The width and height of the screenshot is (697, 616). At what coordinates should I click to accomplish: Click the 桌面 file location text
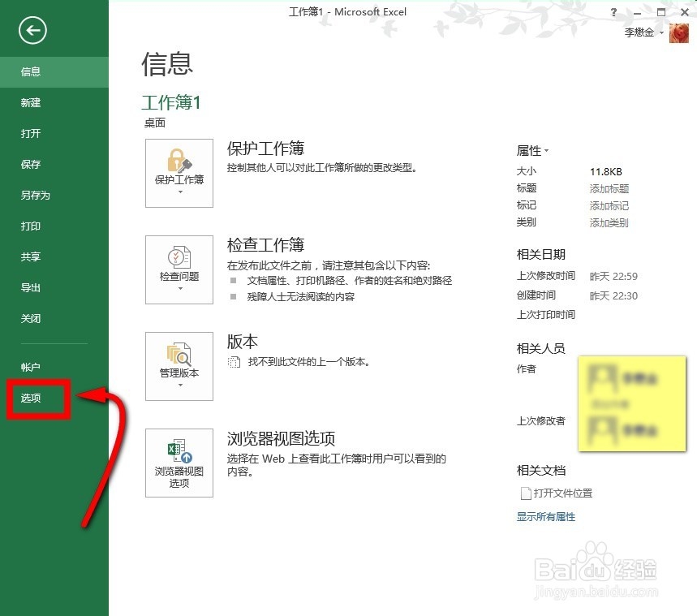pyautogui.click(x=155, y=123)
